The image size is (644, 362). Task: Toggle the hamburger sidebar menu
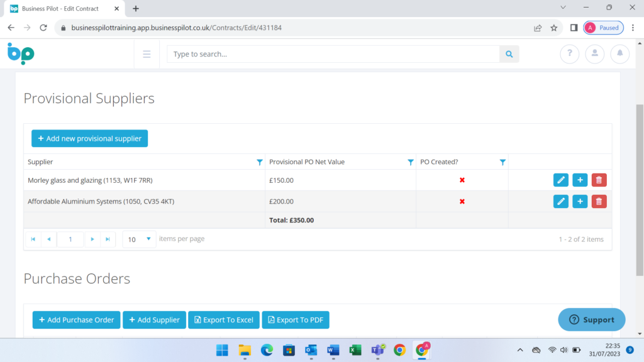click(x=147, y=55)
